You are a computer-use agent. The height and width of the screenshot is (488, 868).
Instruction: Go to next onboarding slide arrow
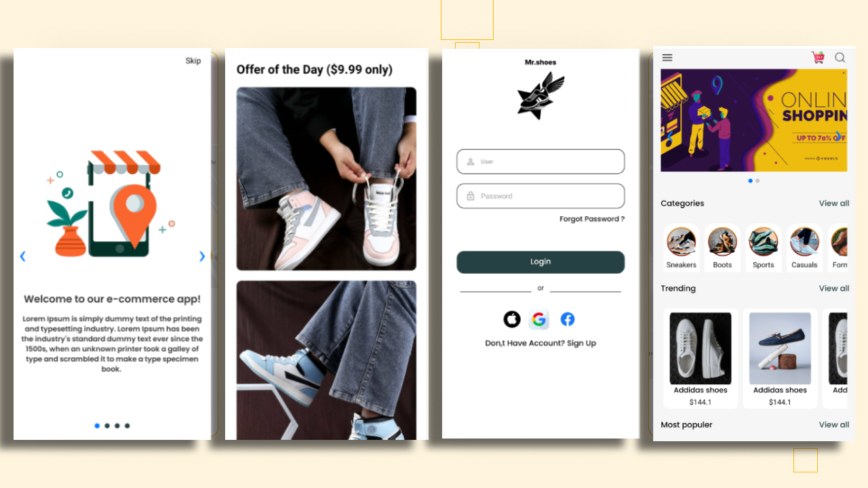[x=202, y=256]
